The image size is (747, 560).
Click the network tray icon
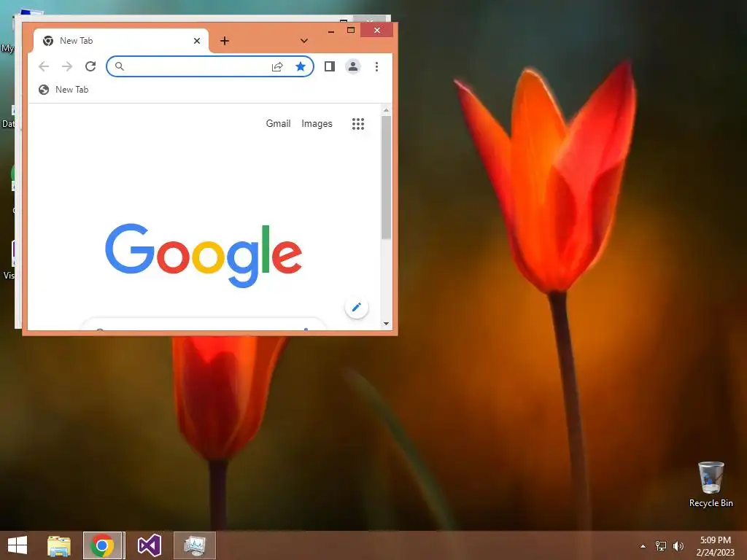tap(661, 546)
